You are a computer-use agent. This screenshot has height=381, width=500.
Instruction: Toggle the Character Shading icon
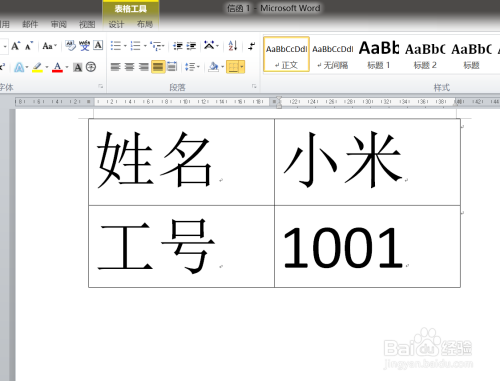(78, 67)
